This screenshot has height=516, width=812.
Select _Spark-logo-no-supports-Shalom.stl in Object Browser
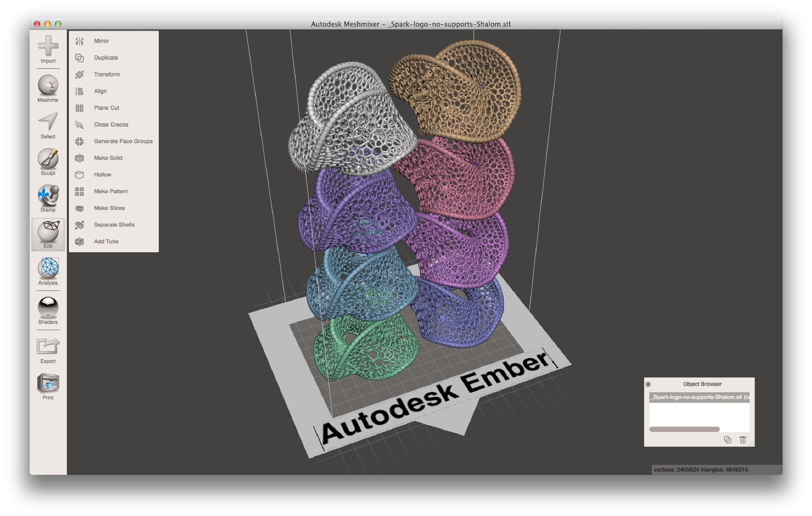[700, 398]
